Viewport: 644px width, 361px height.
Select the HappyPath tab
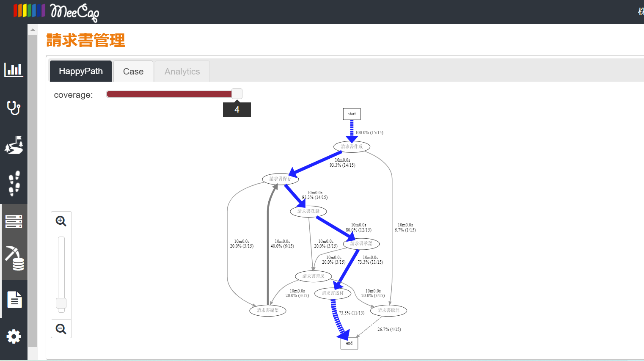click(80, 71)
